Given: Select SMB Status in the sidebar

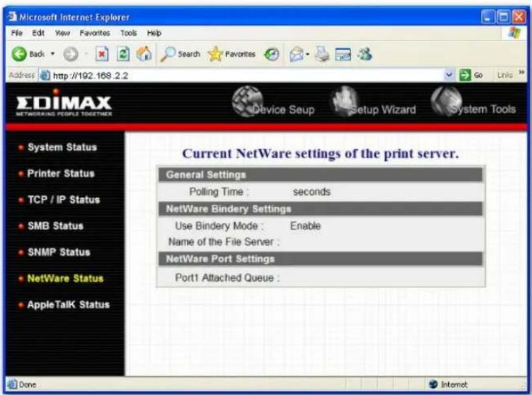Looking at the screenshot, I should tap(55, 226).
